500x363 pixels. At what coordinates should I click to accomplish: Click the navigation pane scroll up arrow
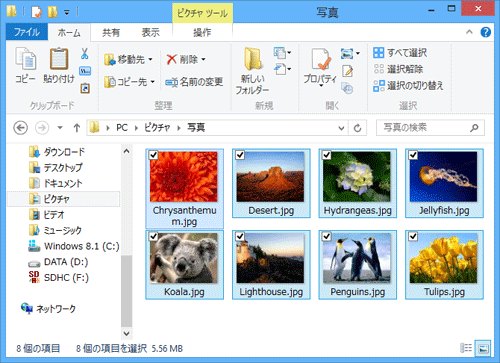126,151
